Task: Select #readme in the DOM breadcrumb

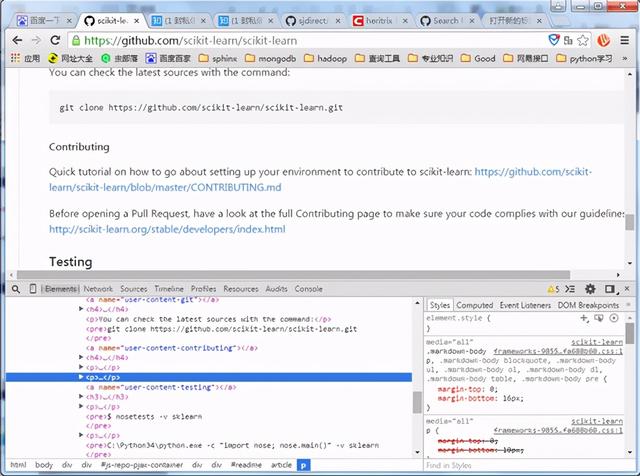Action: pyautogui.click(x=246, y=465)
